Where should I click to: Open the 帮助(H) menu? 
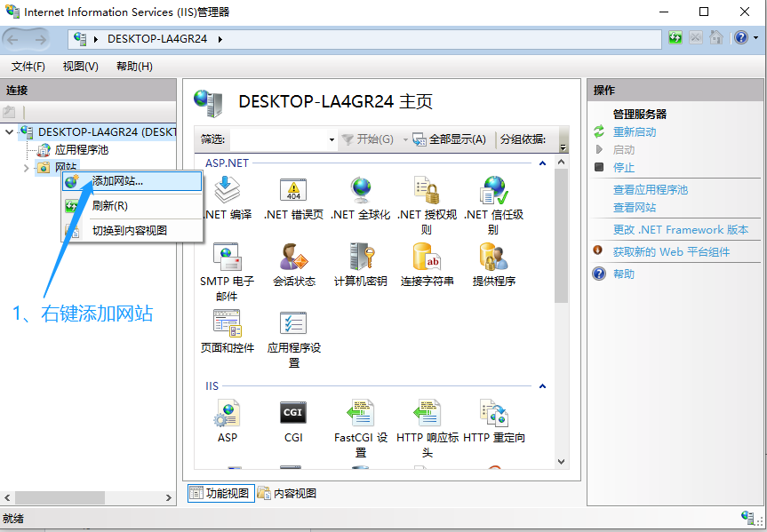click(134, 67)
